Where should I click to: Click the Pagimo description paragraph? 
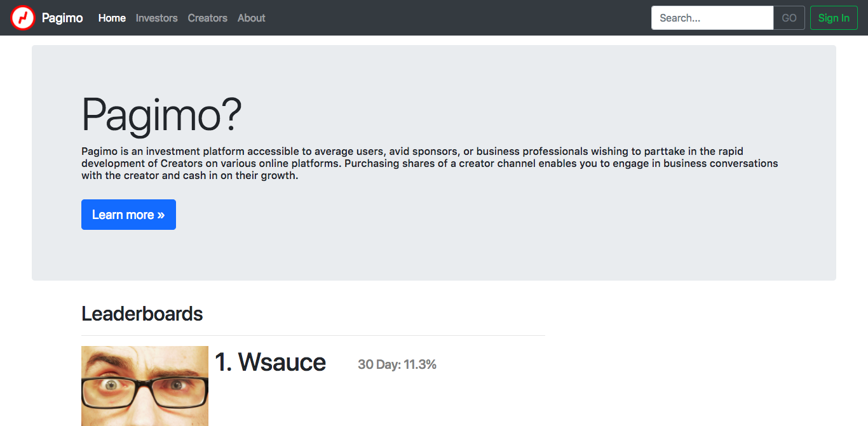[x=430, y=164]
